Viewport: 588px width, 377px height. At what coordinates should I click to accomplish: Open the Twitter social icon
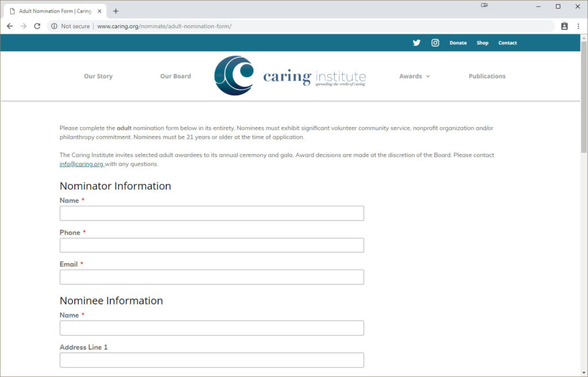pyautogui.click(x=416, y=43)
